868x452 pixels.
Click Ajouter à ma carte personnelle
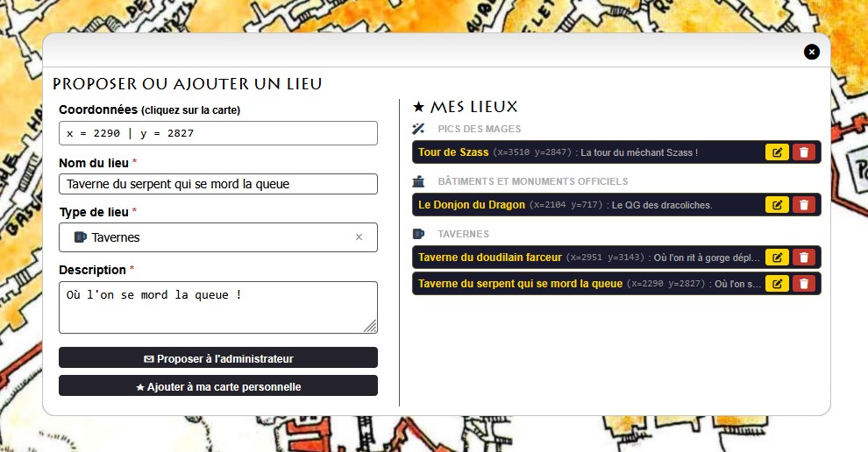click(x=218, y=386)
